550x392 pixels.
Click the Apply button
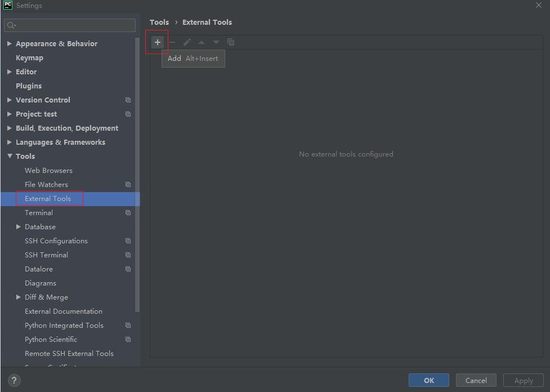click(523, 380)
